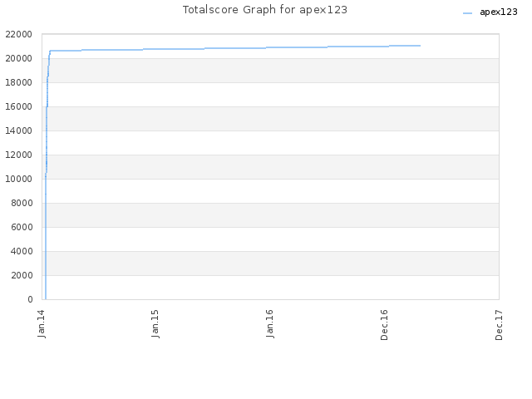The image size is (532, 399).
Task: Click the 0 y-axis label
Action: point(30,299)
